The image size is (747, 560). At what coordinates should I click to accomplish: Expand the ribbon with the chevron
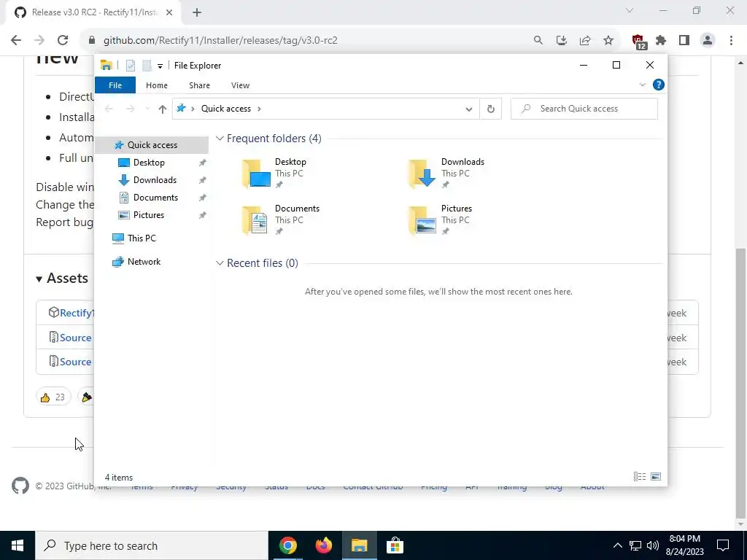pyautogui.click(x=642, y=85)
